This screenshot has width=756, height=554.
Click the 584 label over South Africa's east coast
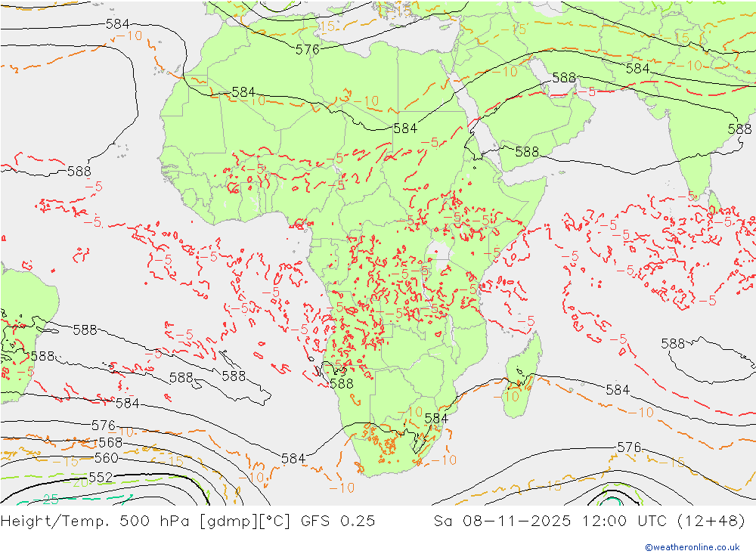(x=436, y=419)
